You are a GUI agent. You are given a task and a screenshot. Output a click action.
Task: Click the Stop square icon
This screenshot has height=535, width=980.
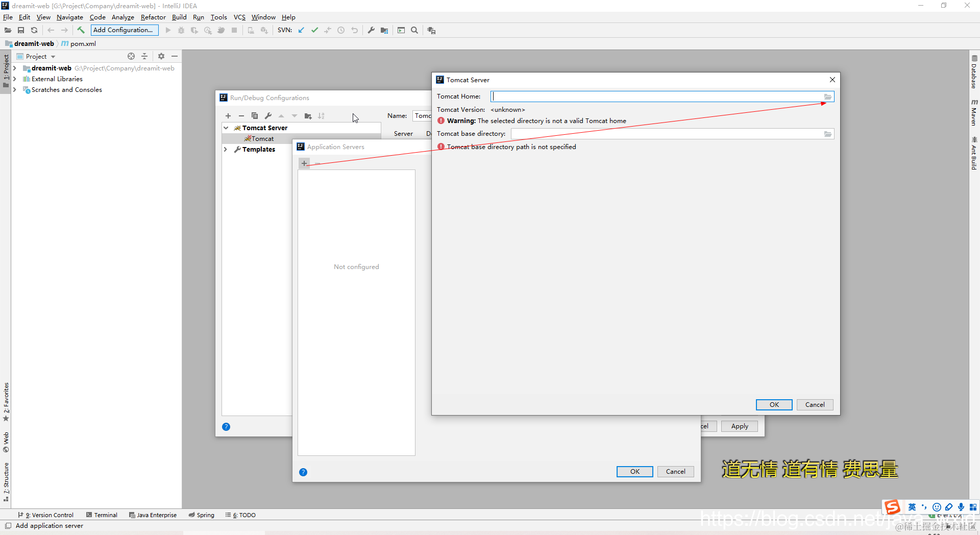click(x=234, y=30)
